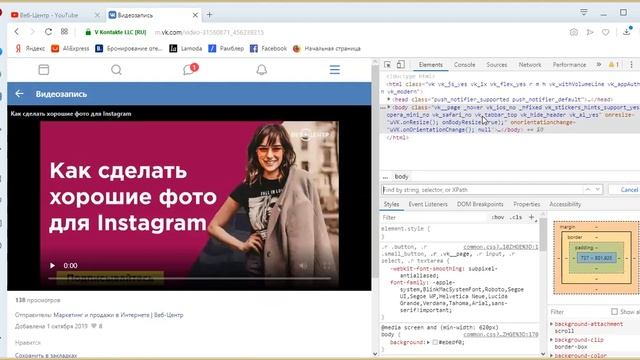Go to previous search result arrow

pos(588,189)
